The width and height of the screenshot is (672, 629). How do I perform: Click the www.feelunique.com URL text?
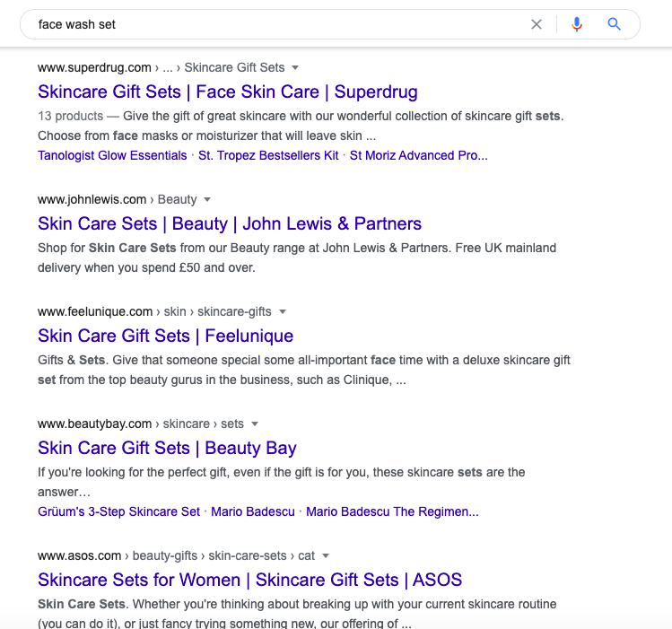tap(95, 312)
